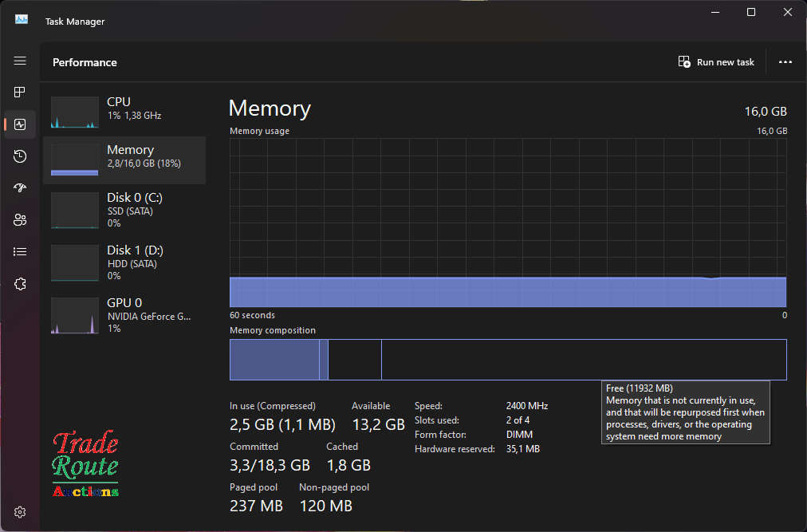
Task: Select the Performance page icon
Action: [20, 124]
